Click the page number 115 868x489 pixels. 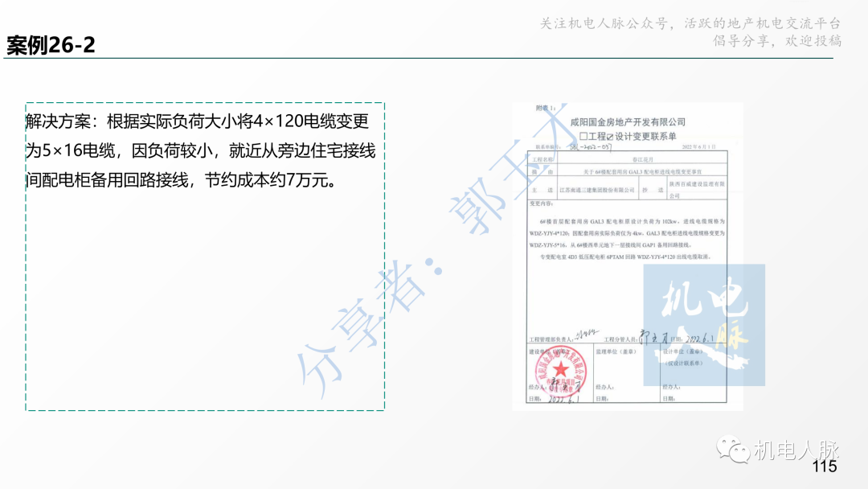(x=825, y=466)
